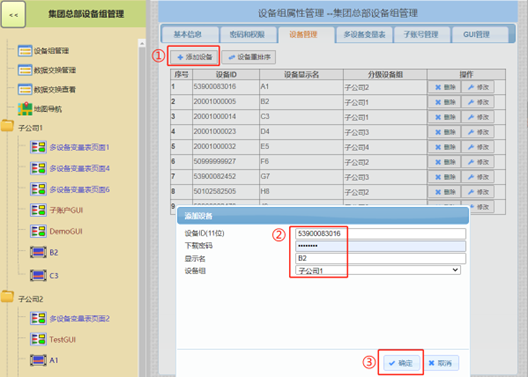
Task: Open the 地图导航 map icon
Action: tap(25, 109)
